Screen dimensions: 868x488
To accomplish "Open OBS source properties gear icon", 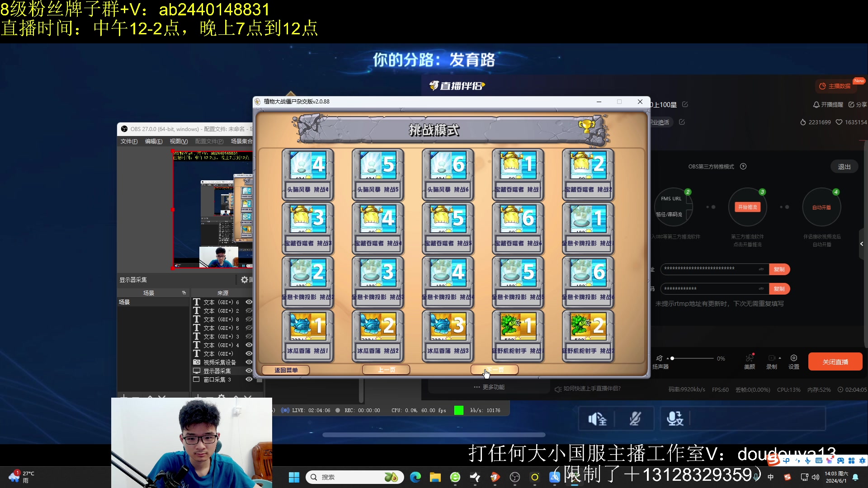I will [245, 280].
